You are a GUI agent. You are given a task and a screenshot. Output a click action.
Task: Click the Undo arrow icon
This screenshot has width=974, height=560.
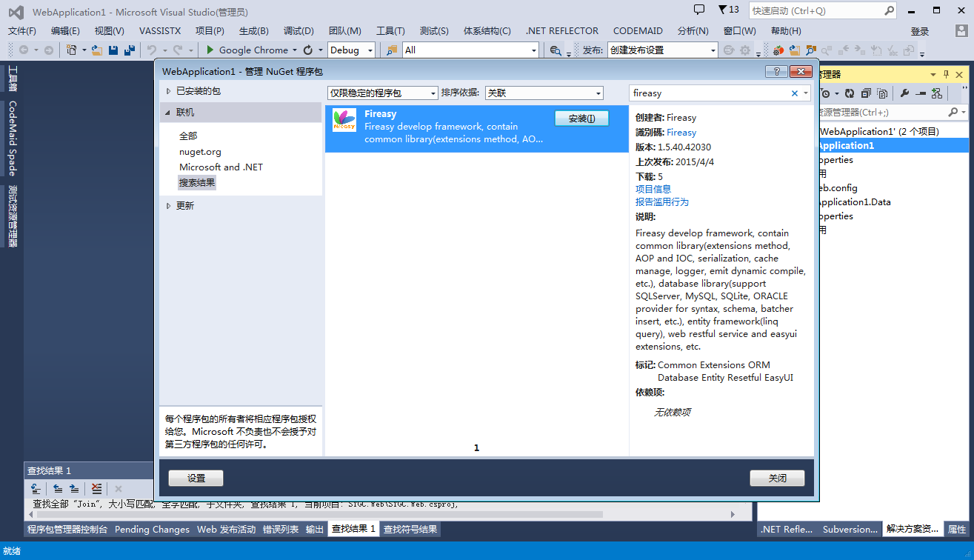tap(151, 50)
